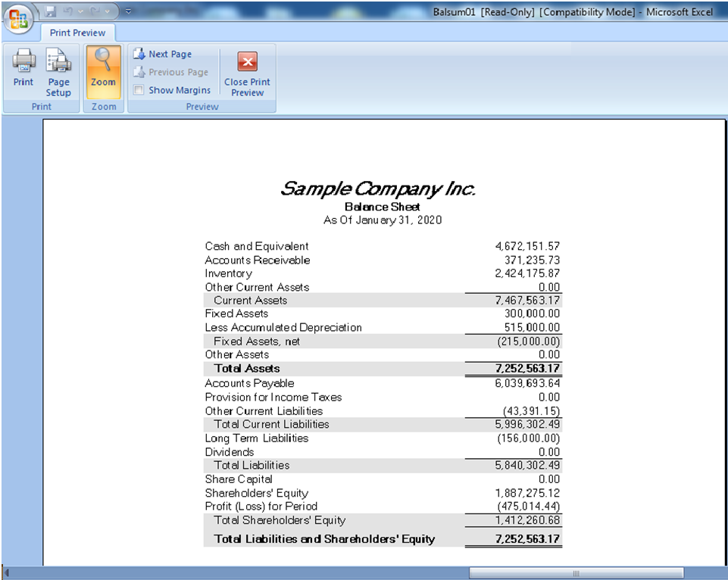Click the left arrow of horizontal scrollbar
This screenshot has height=580, width=728.
click(x=7, y=573)
